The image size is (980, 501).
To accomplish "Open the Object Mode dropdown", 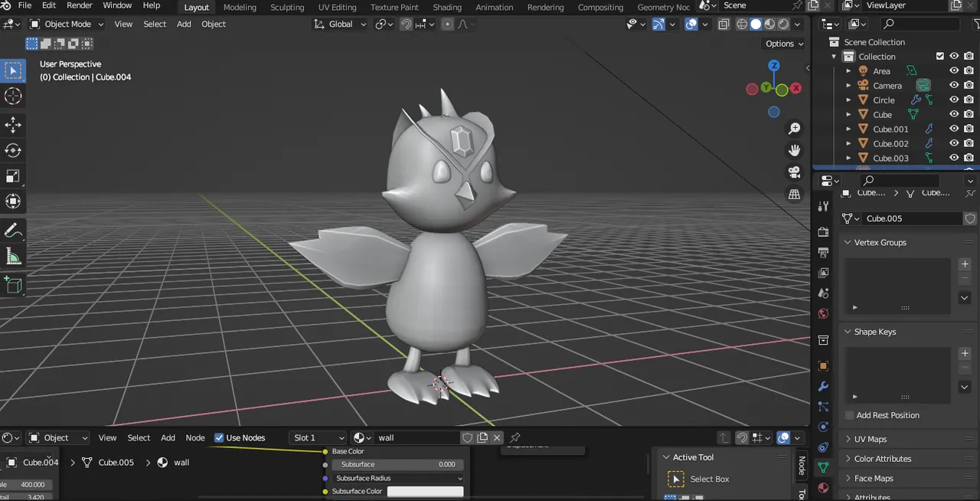I will coord(67,24).
